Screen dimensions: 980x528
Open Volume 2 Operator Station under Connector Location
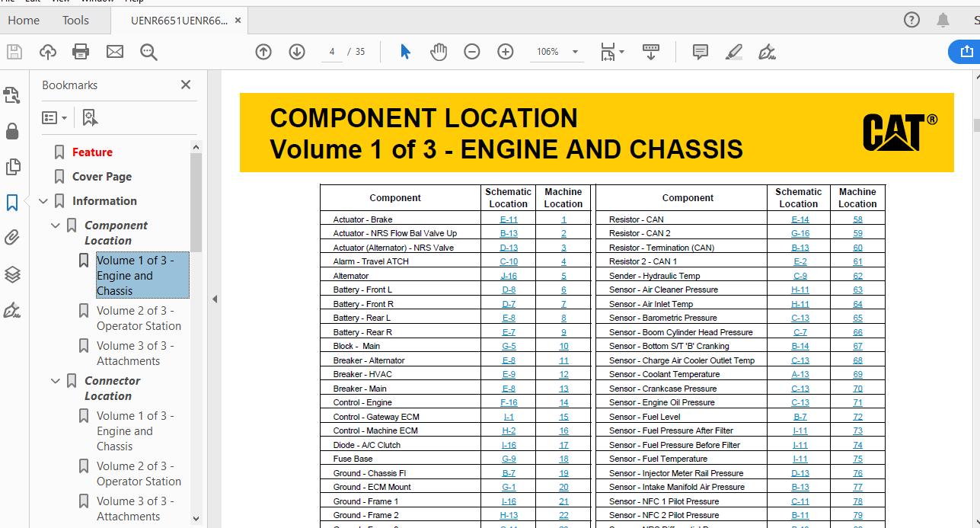coord(139,474)
